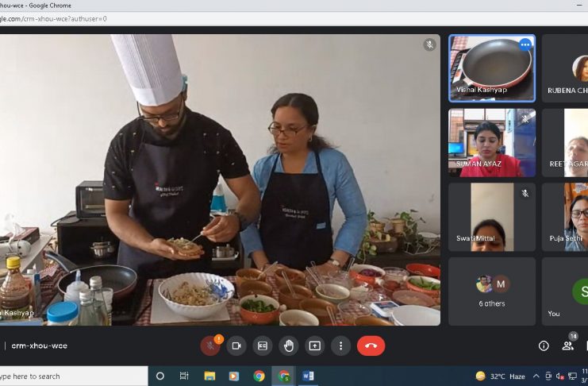This screenshot has height=386, width=588.
Task: Open Task View on the taskbar
Action: [184, 376]
